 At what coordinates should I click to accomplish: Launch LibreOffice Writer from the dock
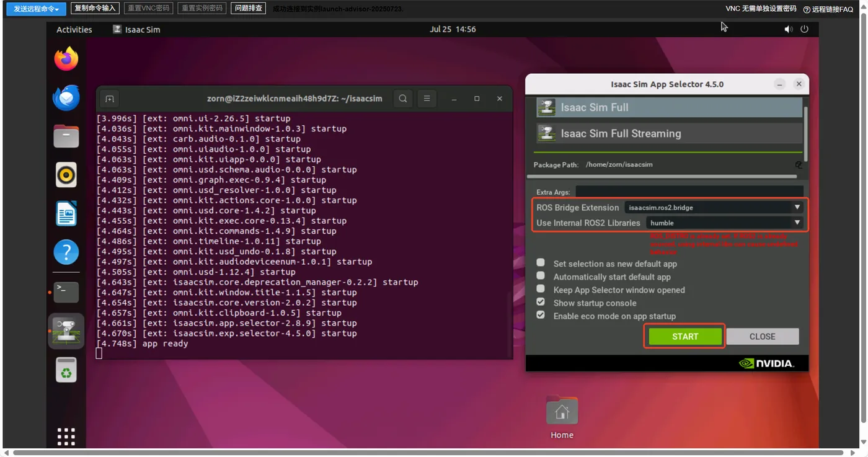pos(66,214)
